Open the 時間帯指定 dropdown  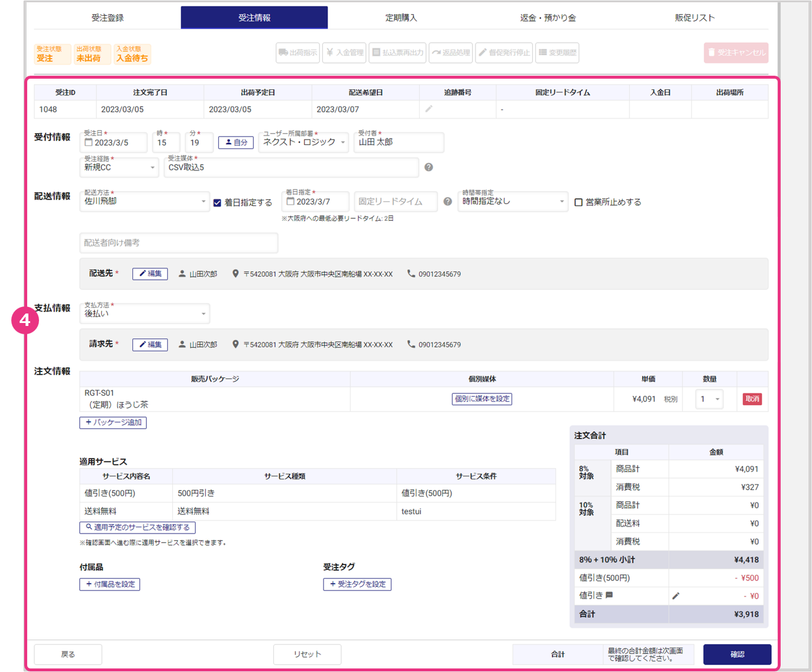(512, 202)
